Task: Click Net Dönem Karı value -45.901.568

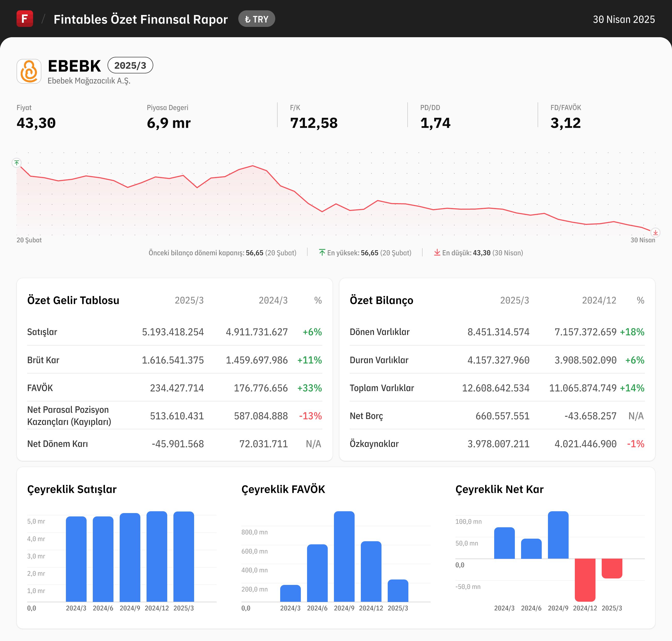Action: click(178, 444)
